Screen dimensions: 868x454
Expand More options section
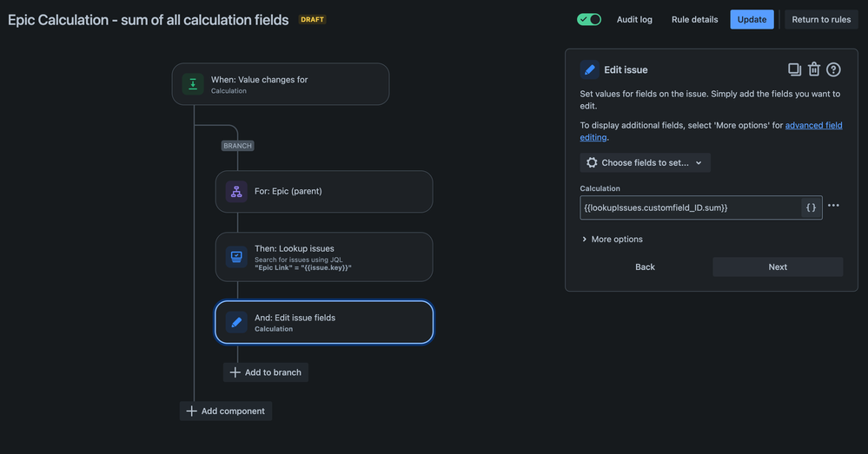click(x=612, y=239)
